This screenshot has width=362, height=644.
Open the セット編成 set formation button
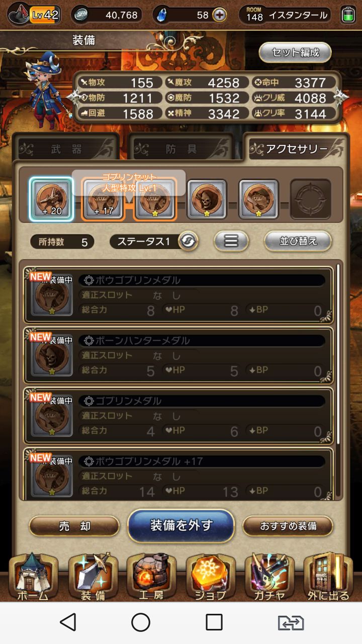pos(295,52)
